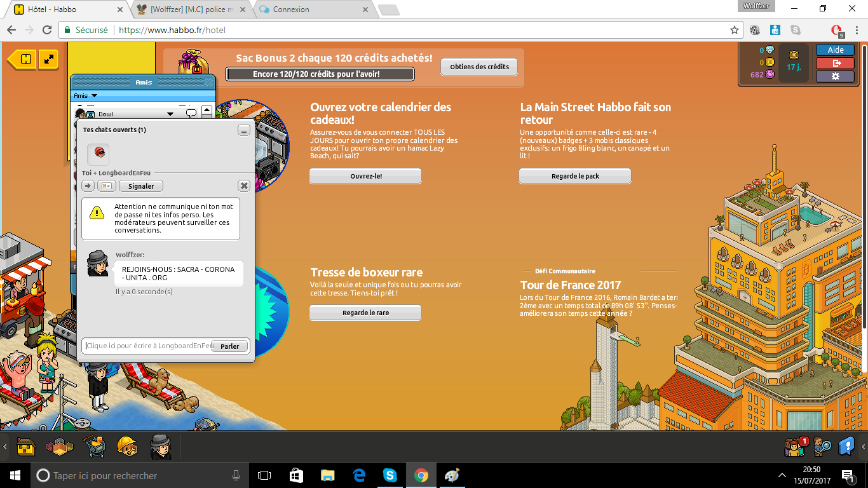Click friends list scroll up arrow
Viewport: 868px width, 488px height.
[207, 111]
